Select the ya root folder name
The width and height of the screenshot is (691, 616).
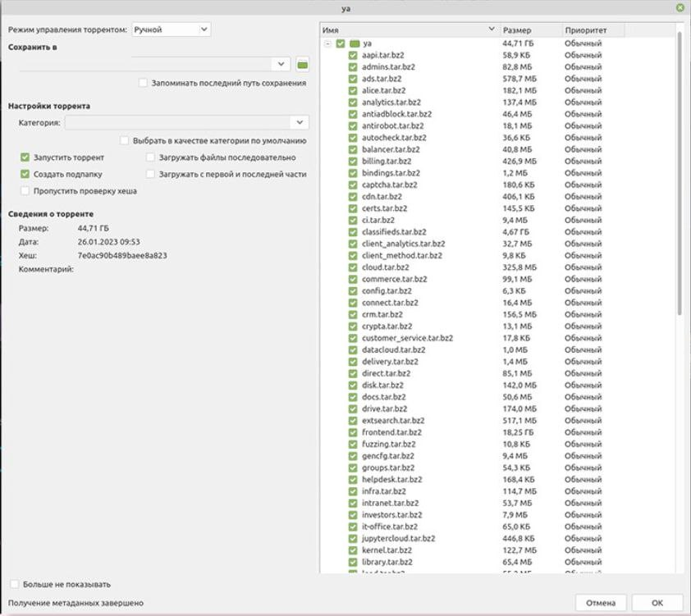[x=367, y=43]
